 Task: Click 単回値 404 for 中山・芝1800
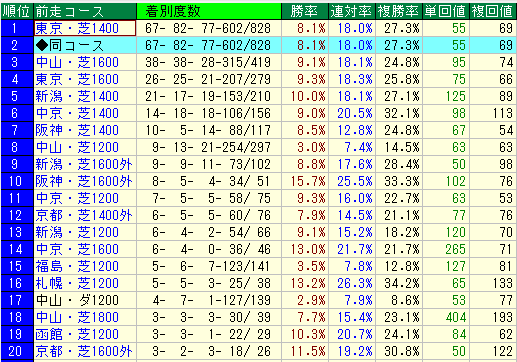click(x=456, y=317)
